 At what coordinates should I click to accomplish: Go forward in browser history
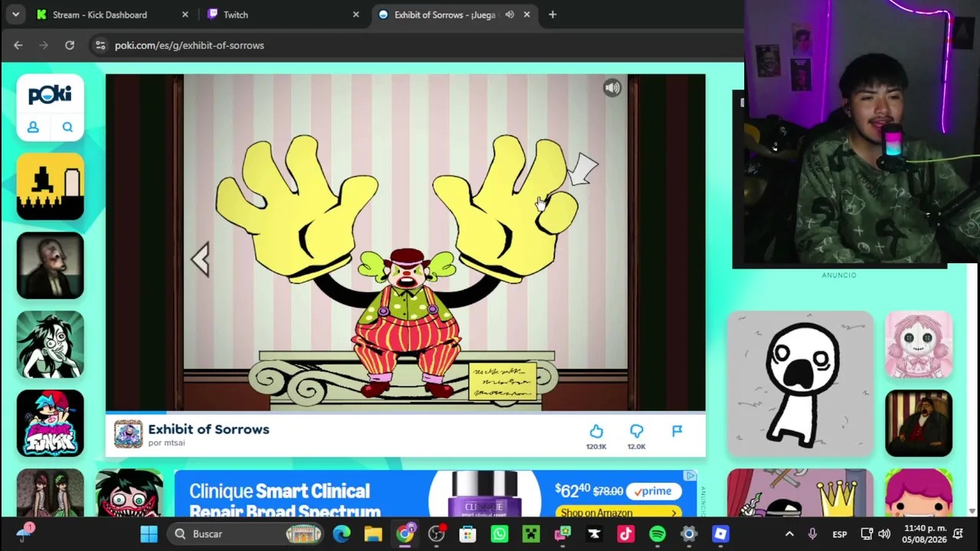point(44,45)
